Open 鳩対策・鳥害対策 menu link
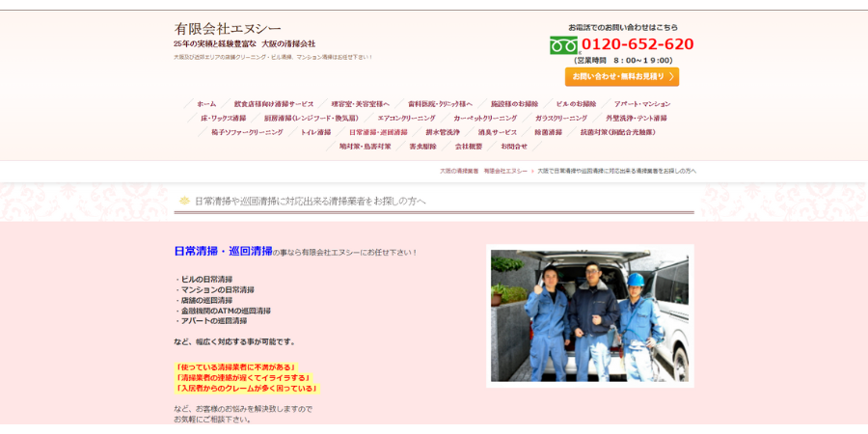 [x=366, y=148]
